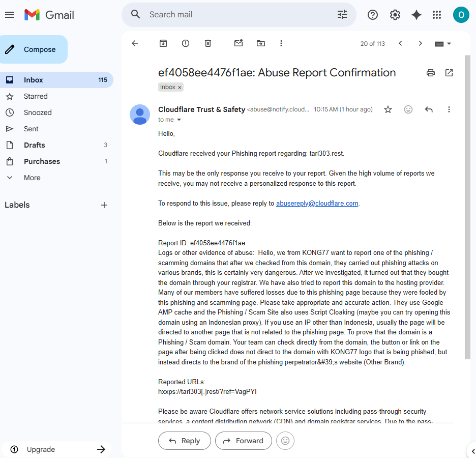This screenshot has width=476, height=458.
Task: Add emoji reaction next to Forward
Action: (285, 441)
